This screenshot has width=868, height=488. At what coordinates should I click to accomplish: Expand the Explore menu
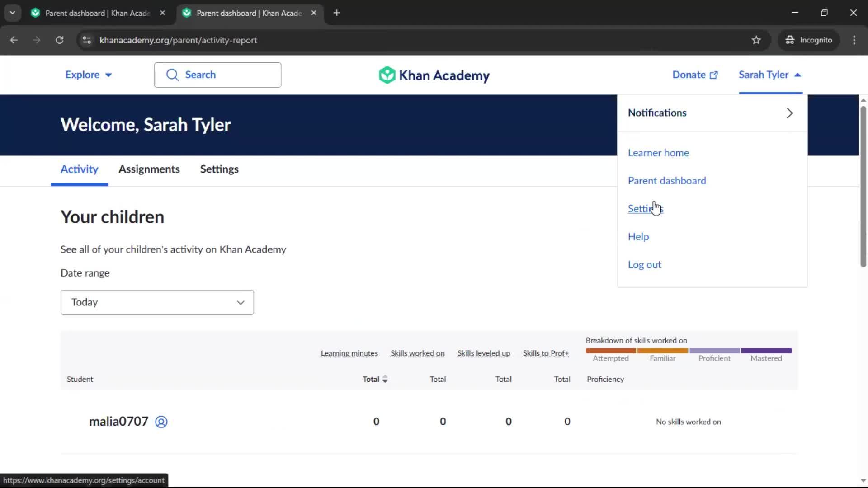click(x=89, y=75)
